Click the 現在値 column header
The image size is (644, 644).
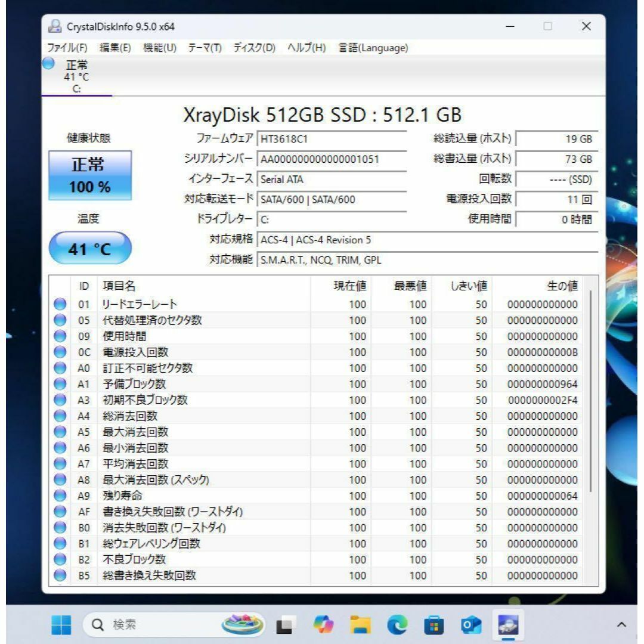[341, 286]
